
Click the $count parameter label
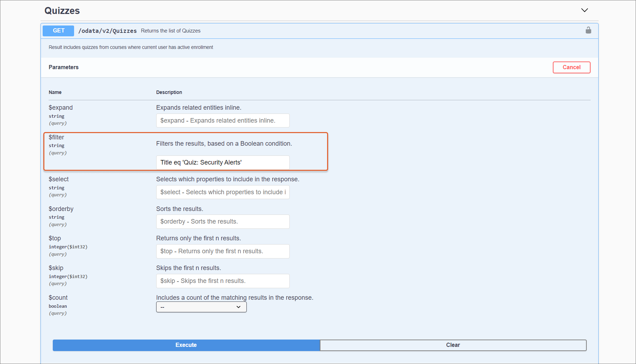point(58,298)
